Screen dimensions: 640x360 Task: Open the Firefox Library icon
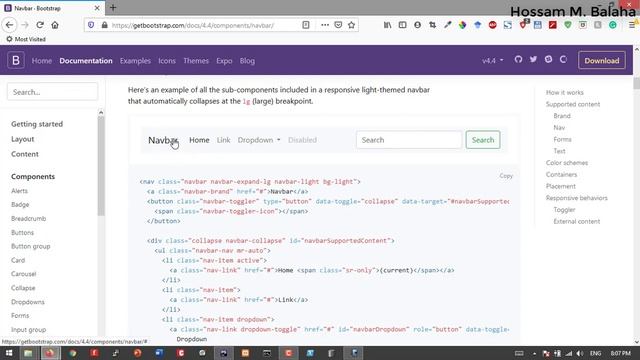[x=387, y=25]
